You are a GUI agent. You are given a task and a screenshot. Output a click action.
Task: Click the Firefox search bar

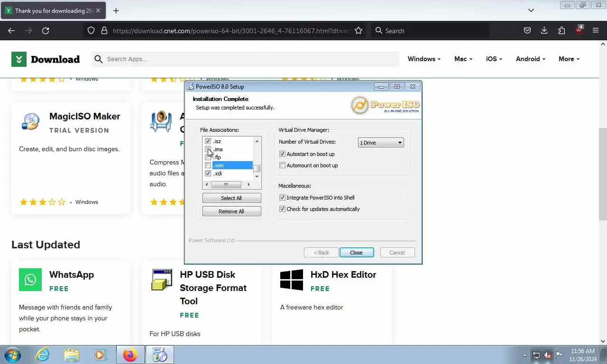click(430, 30)
